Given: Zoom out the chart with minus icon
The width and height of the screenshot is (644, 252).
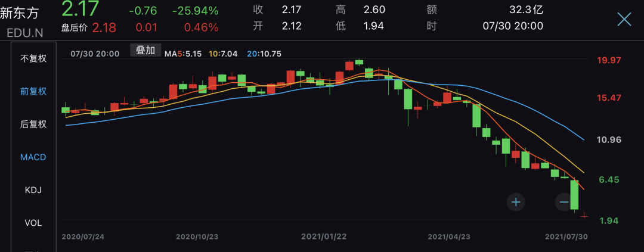Looking at the screenshot, I should (563, 202).
